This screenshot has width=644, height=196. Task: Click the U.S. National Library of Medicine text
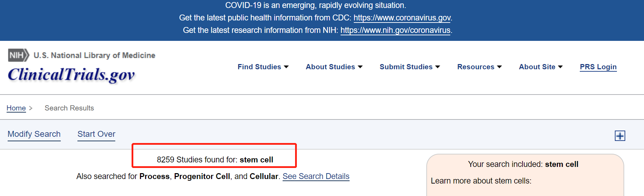[94, 55]
